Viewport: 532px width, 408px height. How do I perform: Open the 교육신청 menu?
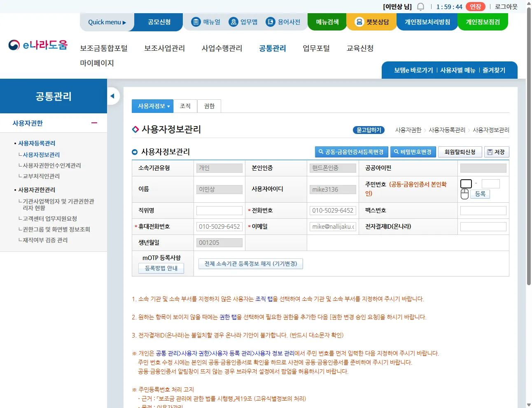[x=360, y=48]
